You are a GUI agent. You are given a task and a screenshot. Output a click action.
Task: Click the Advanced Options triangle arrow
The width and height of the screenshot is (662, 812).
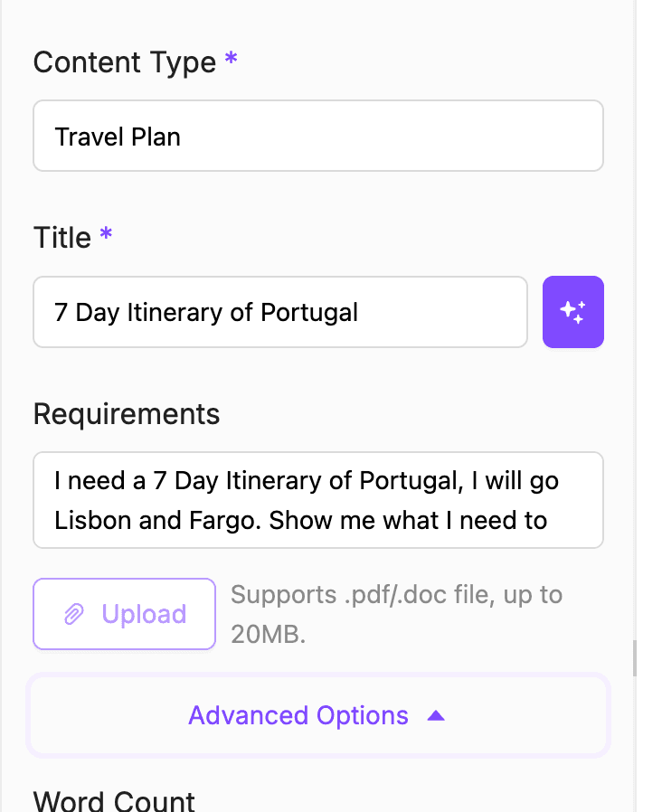[x=436, y=716]
